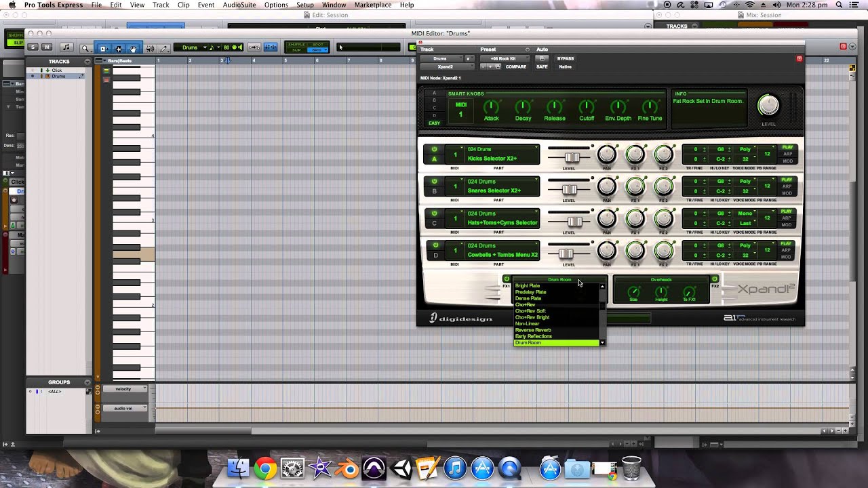Image resolution: width=868 pixels, height=488 pixels.
Task: Select Cho+Rev Soft in the FX1 list
Action: click(556, 311)
